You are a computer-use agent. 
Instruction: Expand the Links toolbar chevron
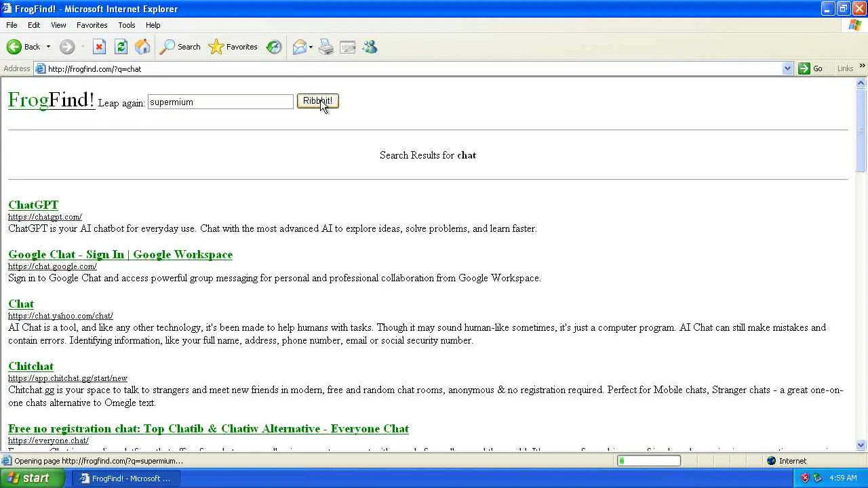tap(862, 66)
